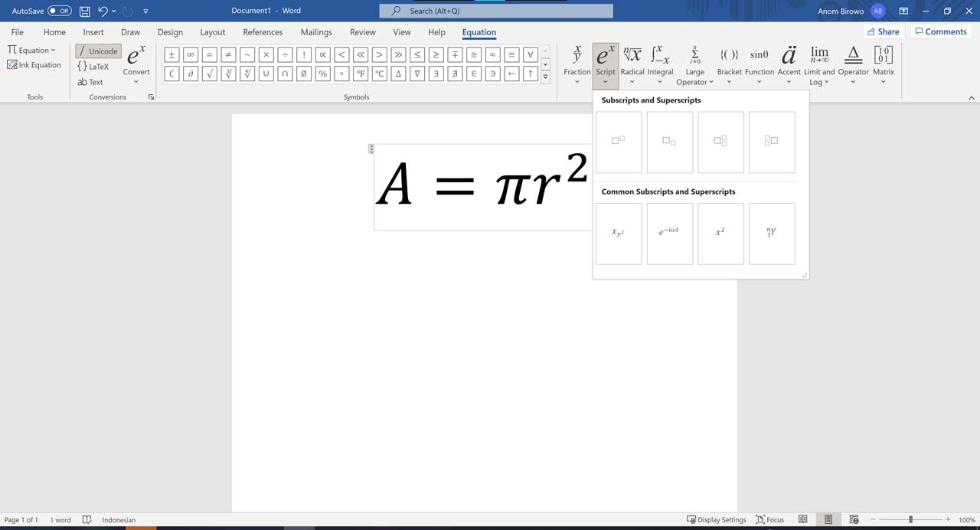Select LaTeX conversion format
The height and width of the screenshot is (530, 980).
[x=93, y=67]
